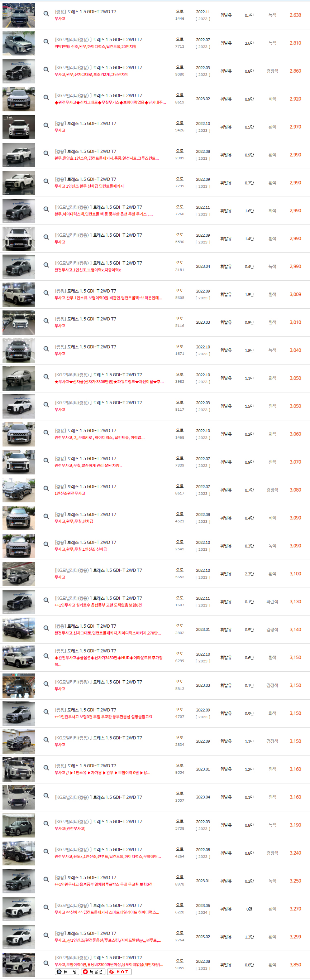Click description '무사고,완무,무칠,신차급'
Screen dimensions: 310x980
tap(74, 521)
